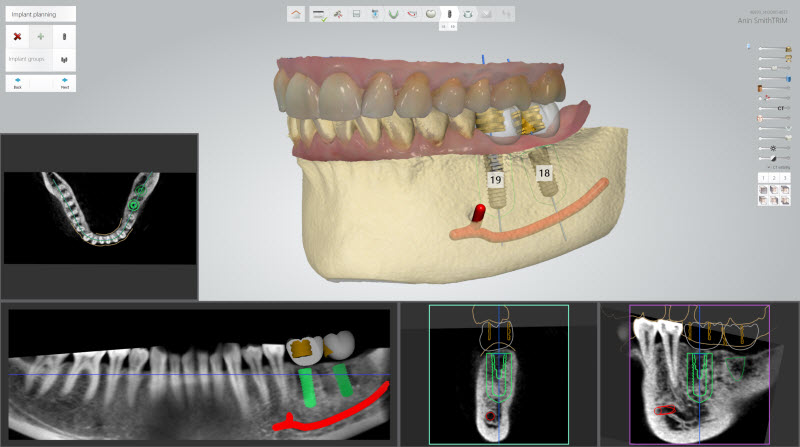Click the implant 19 label on model
Viewport: 800px width, 447px height.
495,179
